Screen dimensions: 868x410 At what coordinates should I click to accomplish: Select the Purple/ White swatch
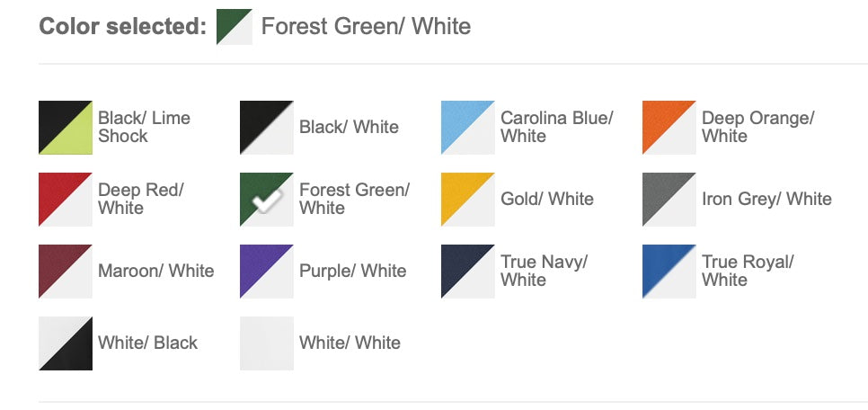point(267,271)
